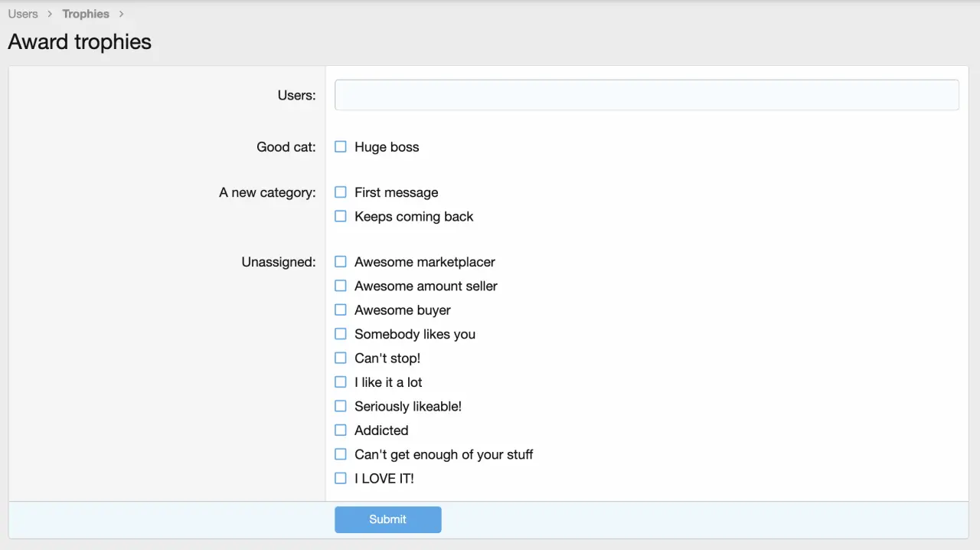Check Somebody likes you trophy
Image resolution: width=980 pixels, height=550 pixels.
(x=341, y=334)
